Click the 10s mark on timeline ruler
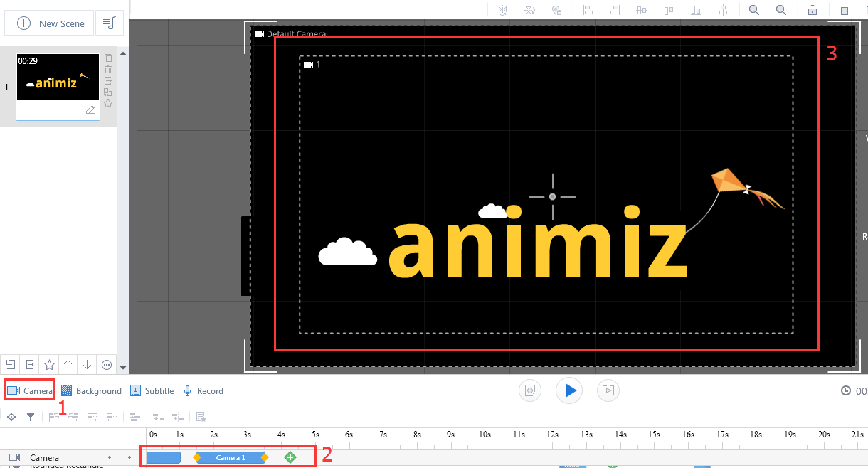This screenshot has width=868, height=468. pyautogui.click(x=485, y=434)
